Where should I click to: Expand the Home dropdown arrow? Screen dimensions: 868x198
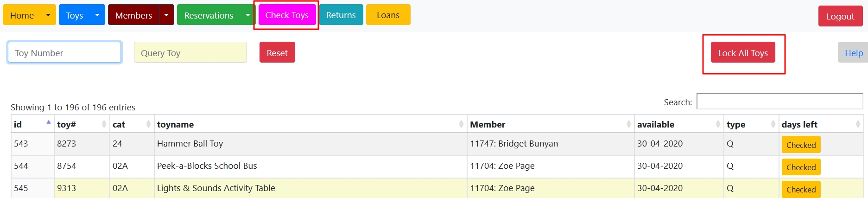(48, 15)
